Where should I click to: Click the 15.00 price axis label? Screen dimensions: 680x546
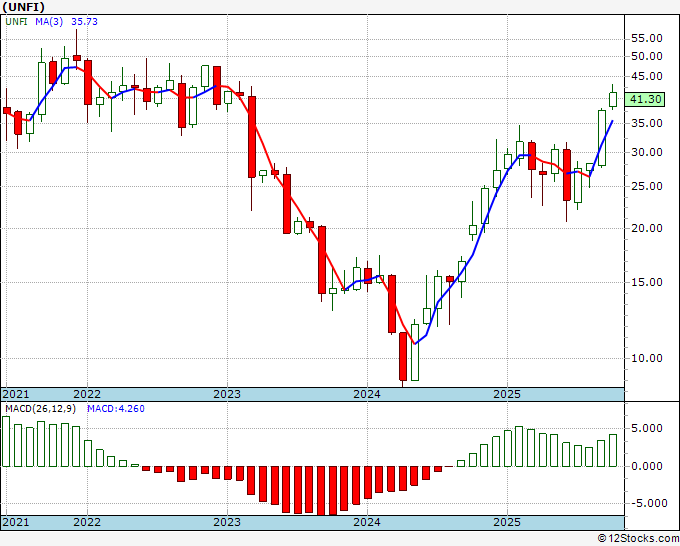[x=647, y=282]
